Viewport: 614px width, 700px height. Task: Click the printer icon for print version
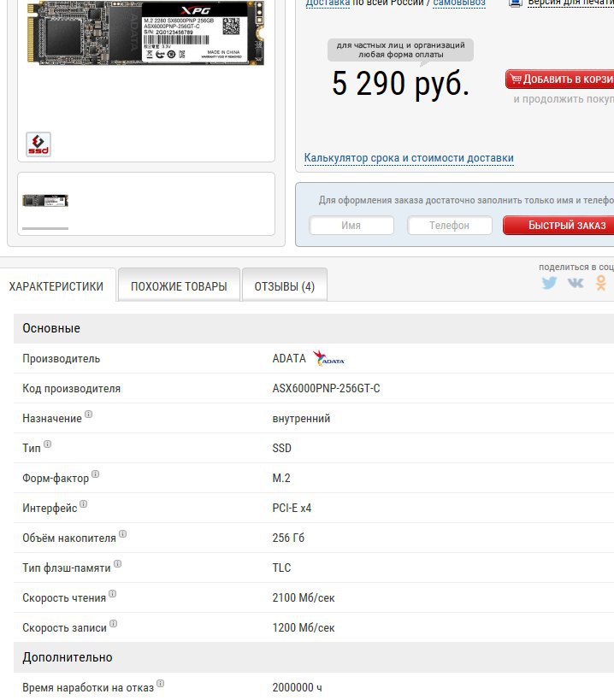[516, 3]
